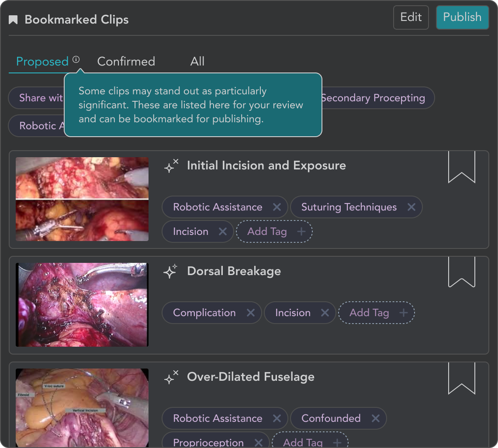Remove the Confounded tag
This screenshot has height=448, width=498.
pyautogui.click(x=376, y=418)
